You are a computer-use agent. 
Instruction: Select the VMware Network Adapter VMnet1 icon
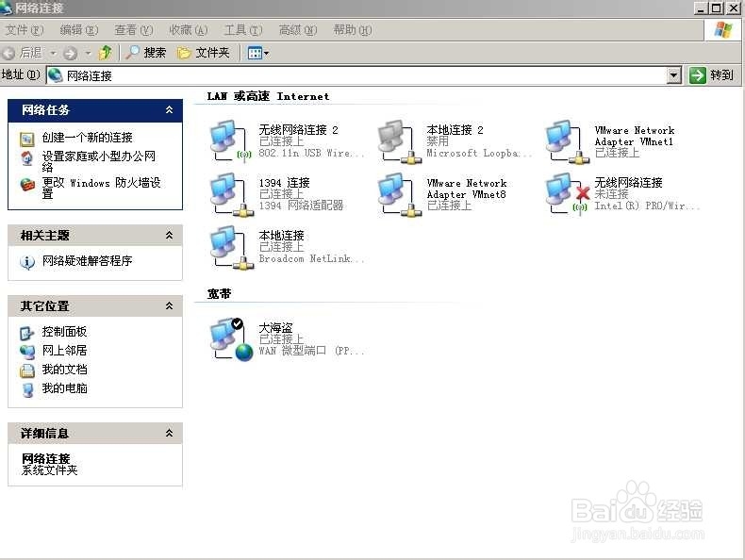click(568, 141)
